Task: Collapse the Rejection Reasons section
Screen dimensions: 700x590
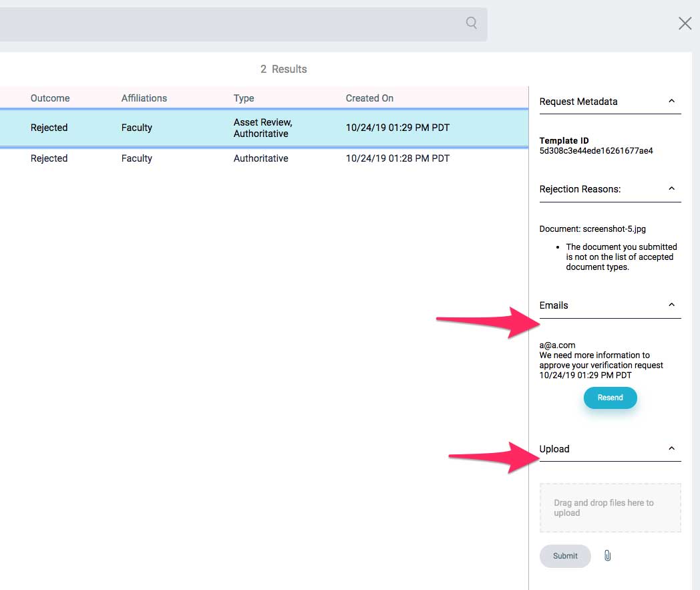Action: point(671,188)
